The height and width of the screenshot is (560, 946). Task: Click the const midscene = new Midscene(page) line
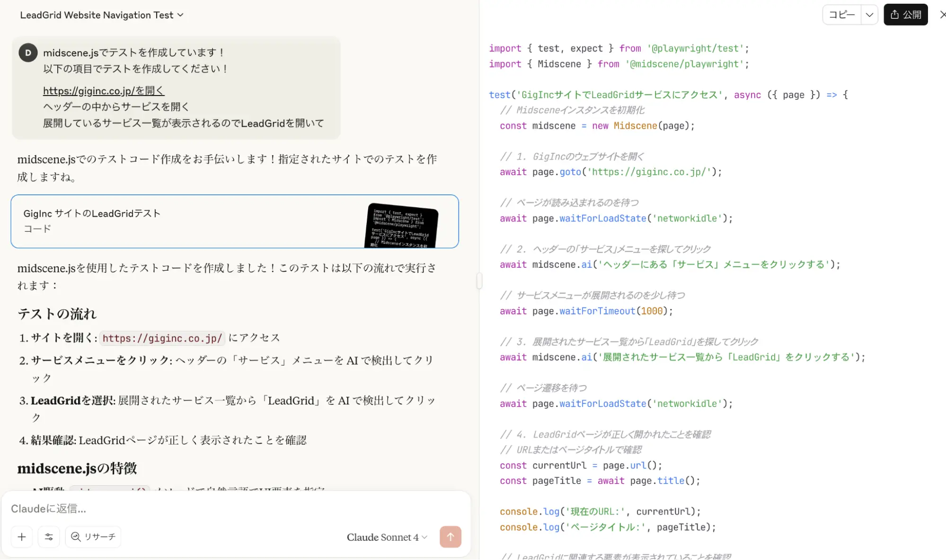point(597,126)
